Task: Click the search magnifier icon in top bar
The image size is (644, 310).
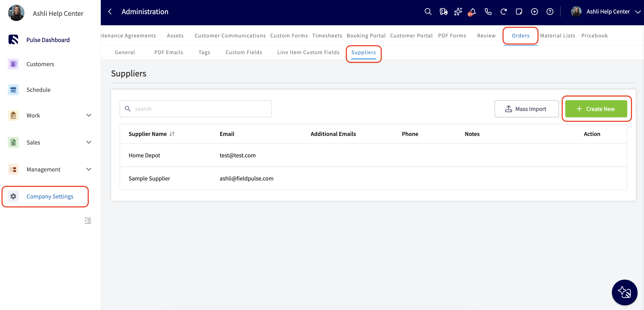Action: [x=428, y=12]
